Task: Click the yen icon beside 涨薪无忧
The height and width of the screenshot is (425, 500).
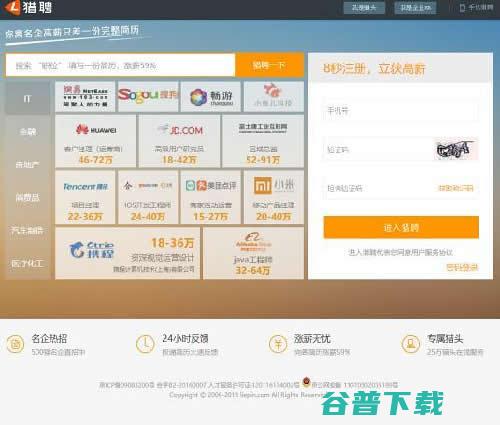Action: pyautogui.click(x=278, y=344)
